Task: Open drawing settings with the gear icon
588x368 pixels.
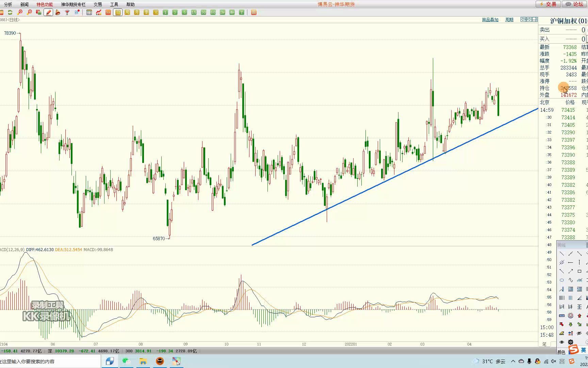Action: 571,342
